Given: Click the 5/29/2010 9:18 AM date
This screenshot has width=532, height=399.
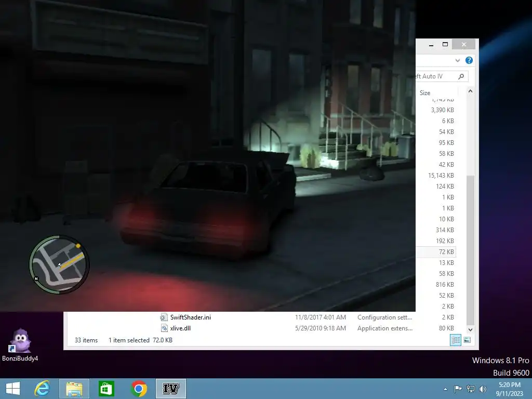Looking at the screenshot, I should (320, 328).
